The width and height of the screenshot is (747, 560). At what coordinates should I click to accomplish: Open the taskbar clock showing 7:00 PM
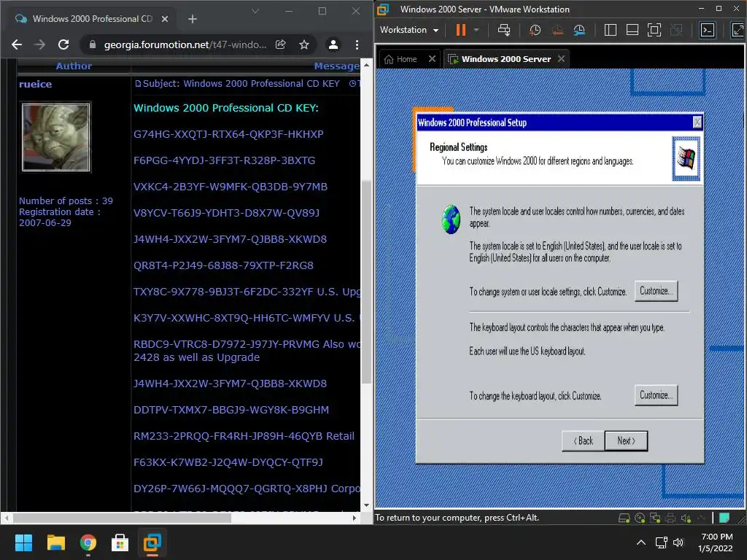[x=716, y=542]
